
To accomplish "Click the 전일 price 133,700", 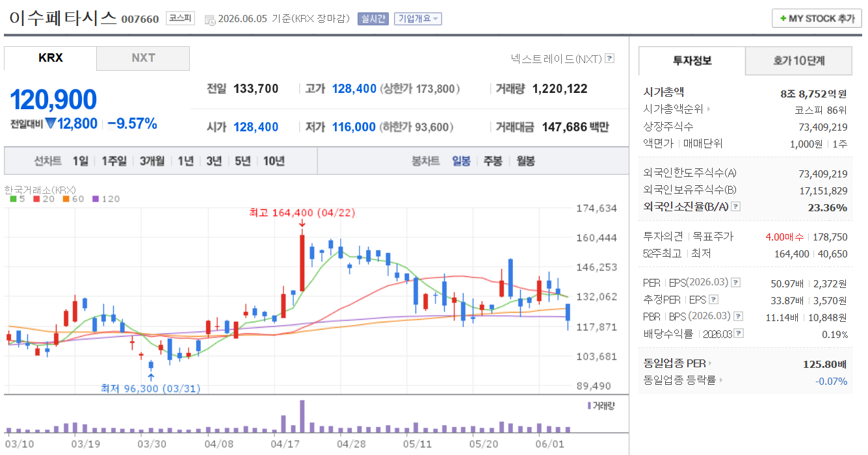I will pos(256,89).
